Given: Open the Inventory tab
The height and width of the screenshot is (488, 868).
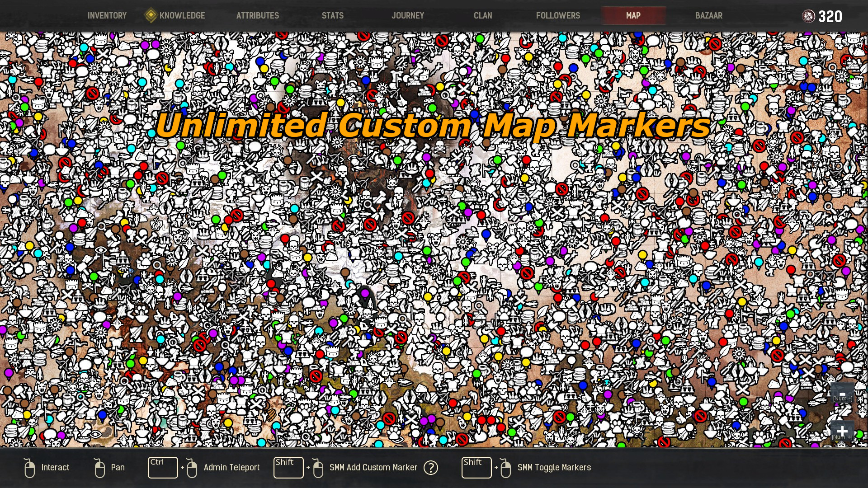Looking at the screenshot, I should pos(107,16).
